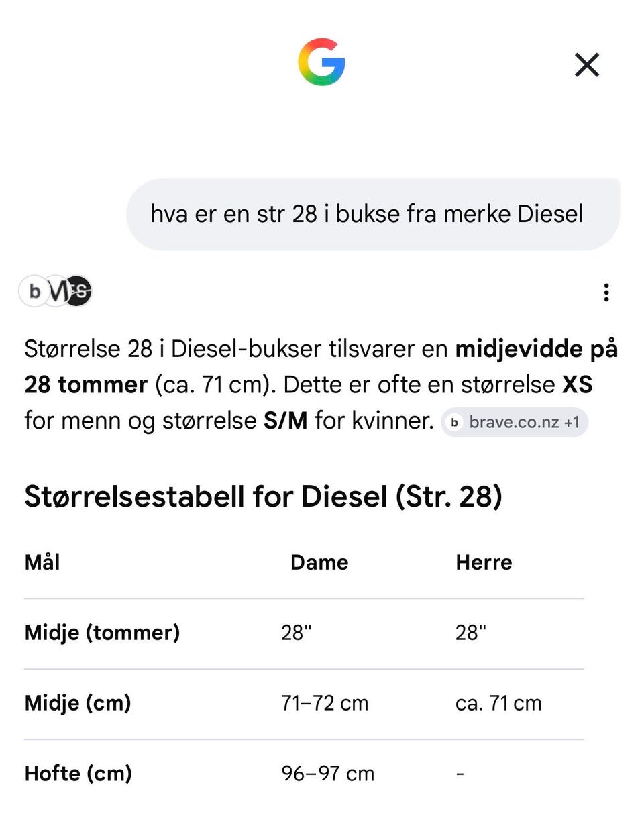Click the 71–72 cm Dame cell
Screen dimensions: 644x840
point(325,703)
